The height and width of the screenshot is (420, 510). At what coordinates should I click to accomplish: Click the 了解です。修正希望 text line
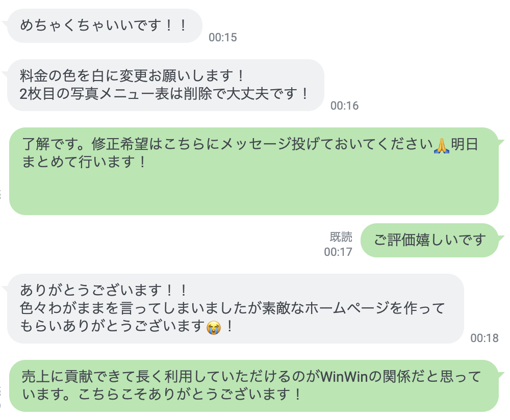[250, 144]
